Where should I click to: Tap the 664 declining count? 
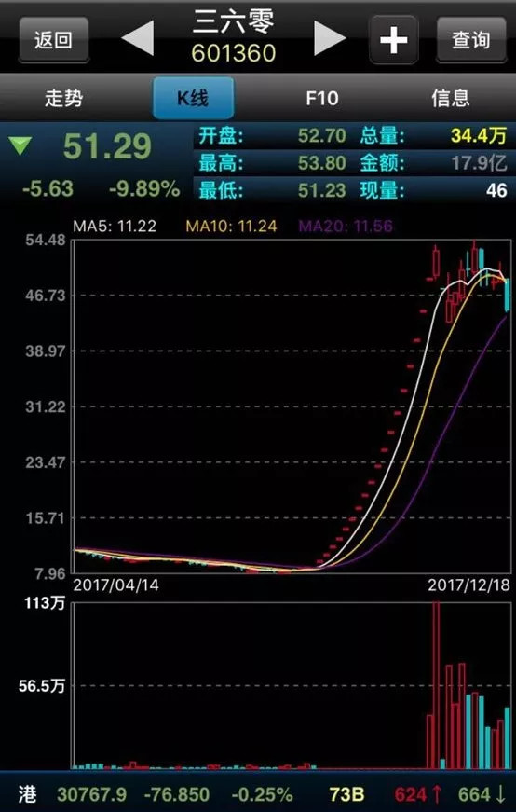click(482, 794)
